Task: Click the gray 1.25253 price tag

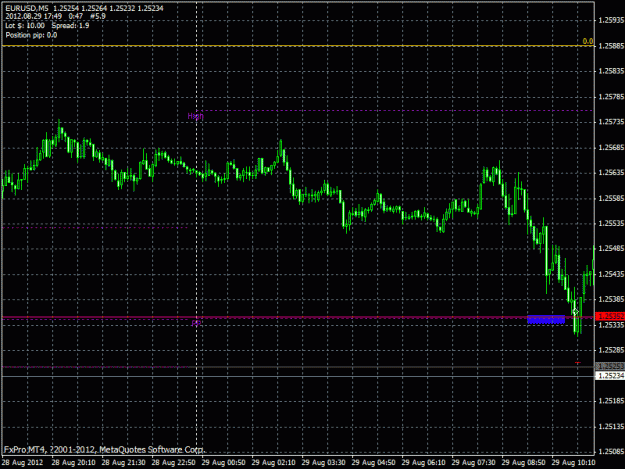Action: point(610,366)
